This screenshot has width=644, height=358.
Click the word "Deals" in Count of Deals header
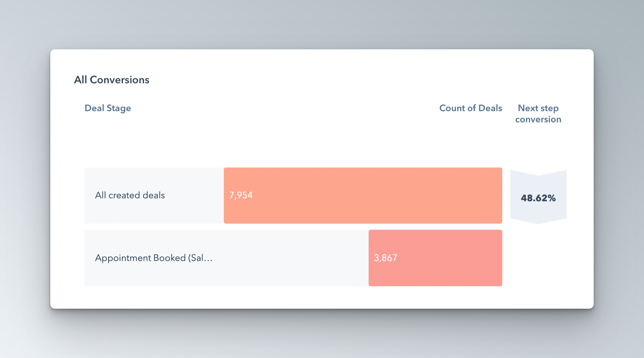coord(490,108)
